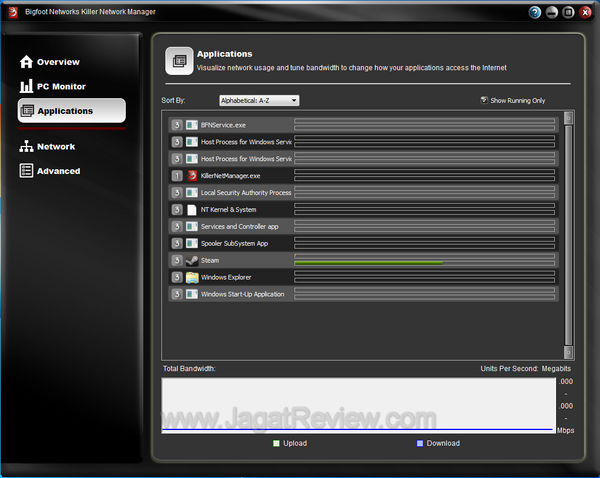The image size is (600, 478).
Task: Open the Sort By dropdown
Action: pos(259,100)
